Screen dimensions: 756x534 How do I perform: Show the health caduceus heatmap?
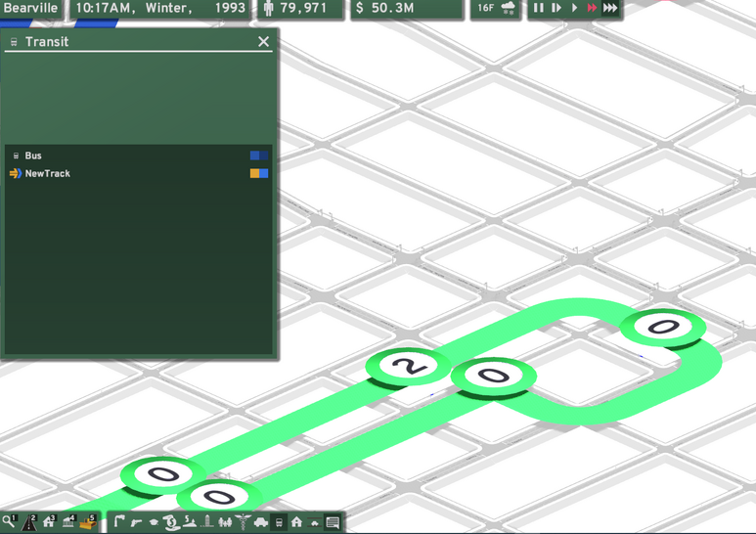pyautogui.click(x=243, y=522)
